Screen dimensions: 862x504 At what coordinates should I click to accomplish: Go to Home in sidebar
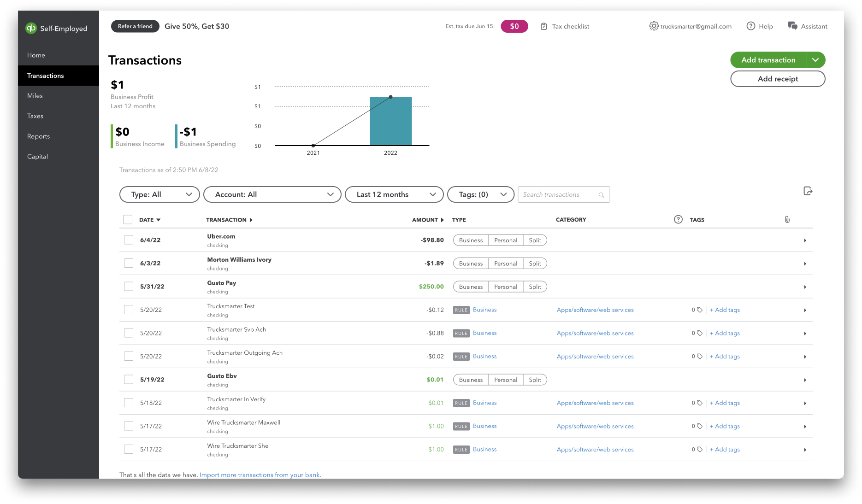click(x=59, y=55)
